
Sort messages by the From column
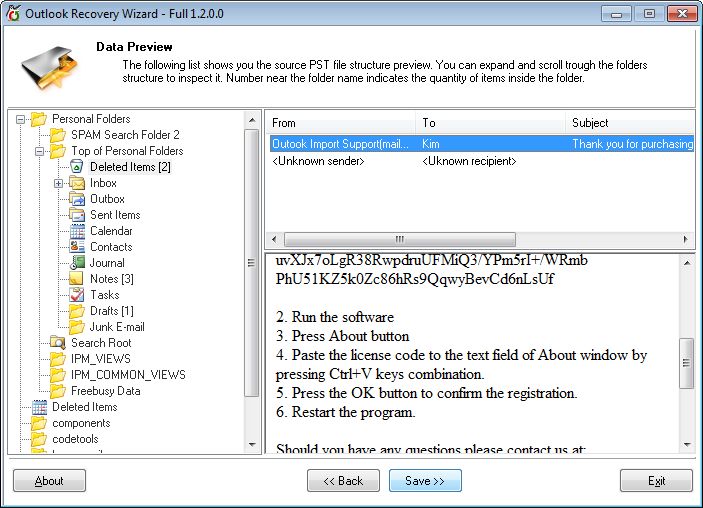click(x=341, y=123)
